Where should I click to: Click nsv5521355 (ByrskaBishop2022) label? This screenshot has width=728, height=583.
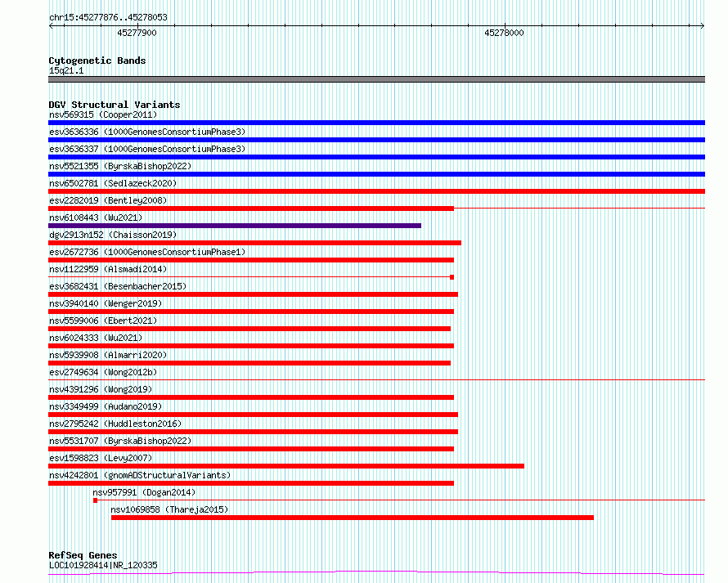tap(120, 166)
